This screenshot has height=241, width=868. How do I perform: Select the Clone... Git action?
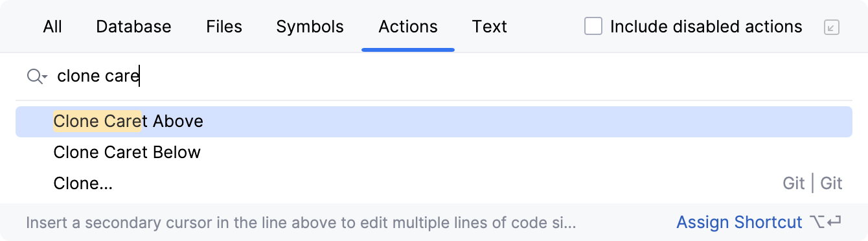pos(434,184)
